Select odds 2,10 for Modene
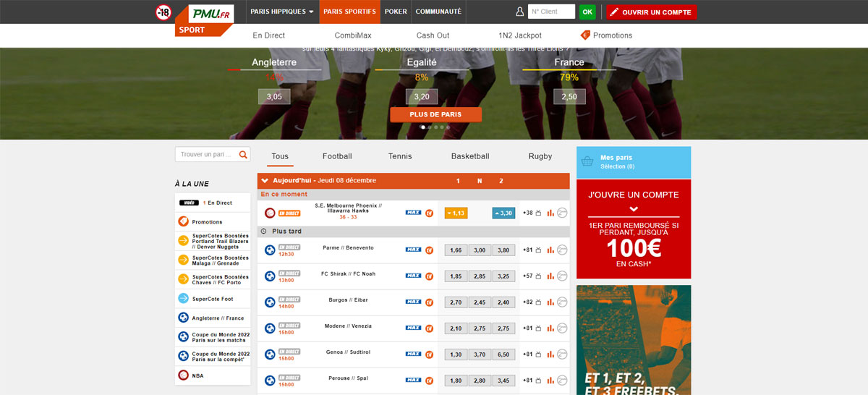 [456, 328]
